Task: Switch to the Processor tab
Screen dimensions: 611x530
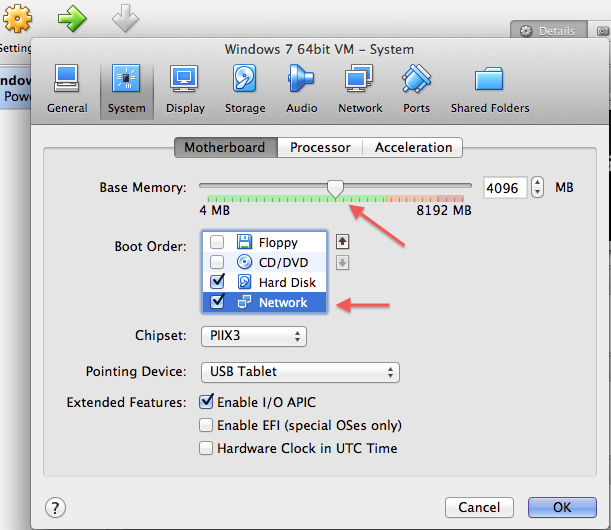Action: tap(320, 147)
